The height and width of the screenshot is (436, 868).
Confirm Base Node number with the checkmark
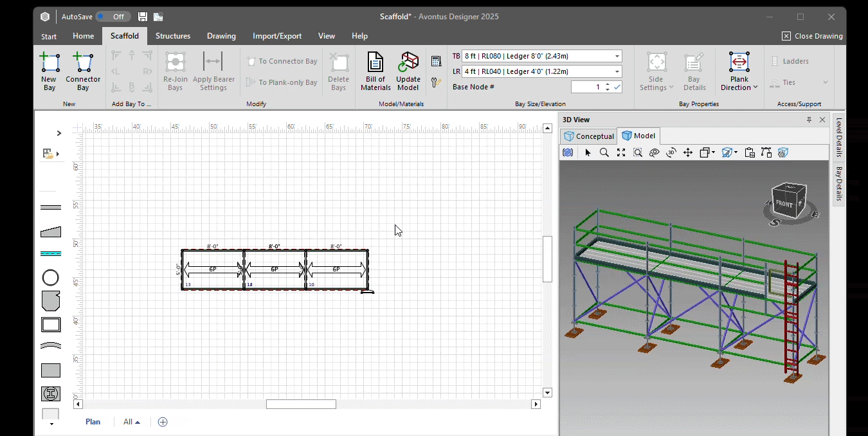click(617, 87)
